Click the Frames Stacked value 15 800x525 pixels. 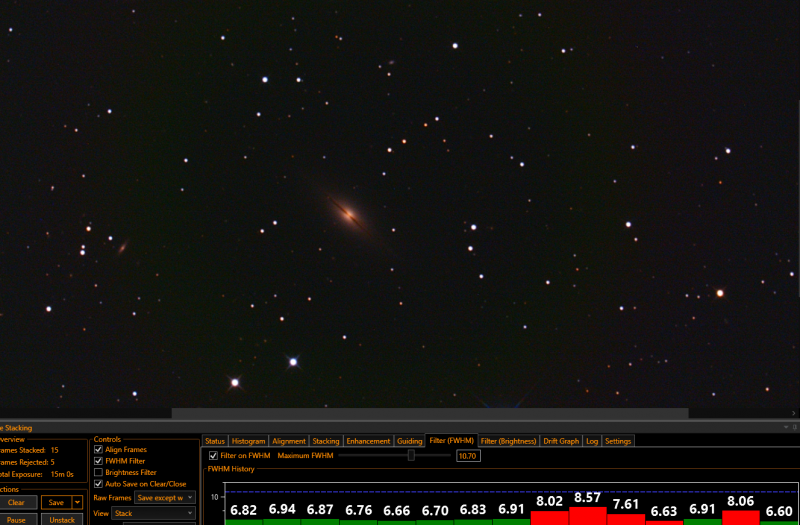click(55, 450)
